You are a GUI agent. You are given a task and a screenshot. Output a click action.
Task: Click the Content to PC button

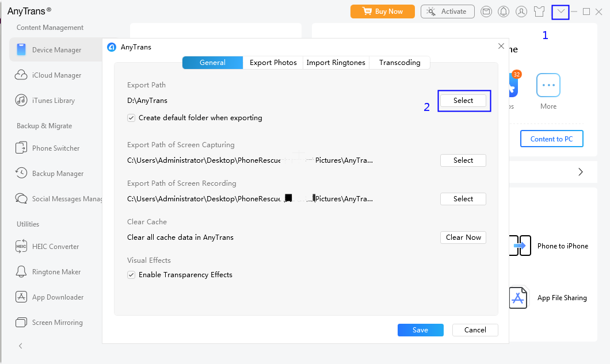tap(552, 139)
